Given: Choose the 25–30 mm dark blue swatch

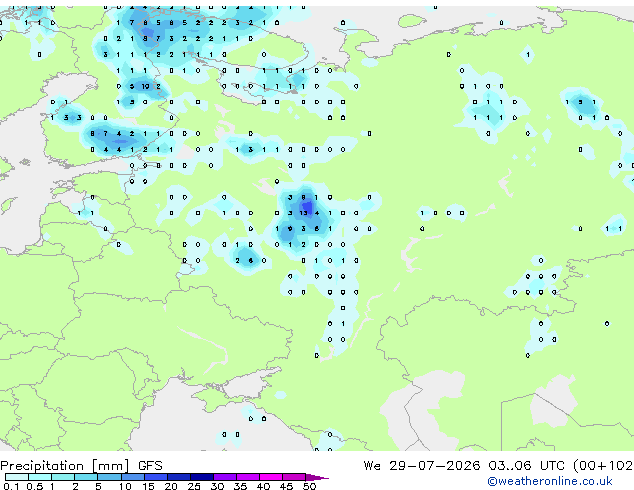Looking at the screenshot, I should click(202, 477).
